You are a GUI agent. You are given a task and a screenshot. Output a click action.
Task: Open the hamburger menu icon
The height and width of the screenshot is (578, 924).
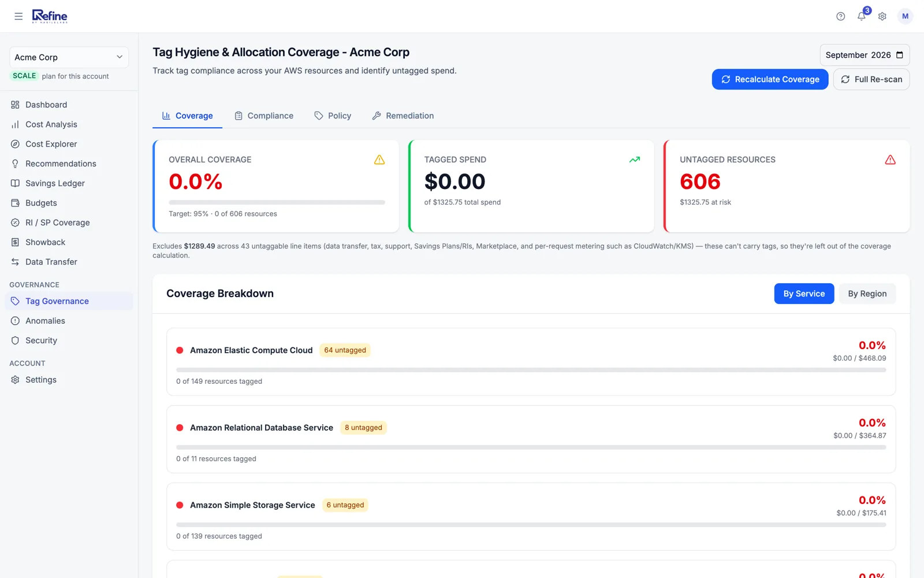(18, 16)
